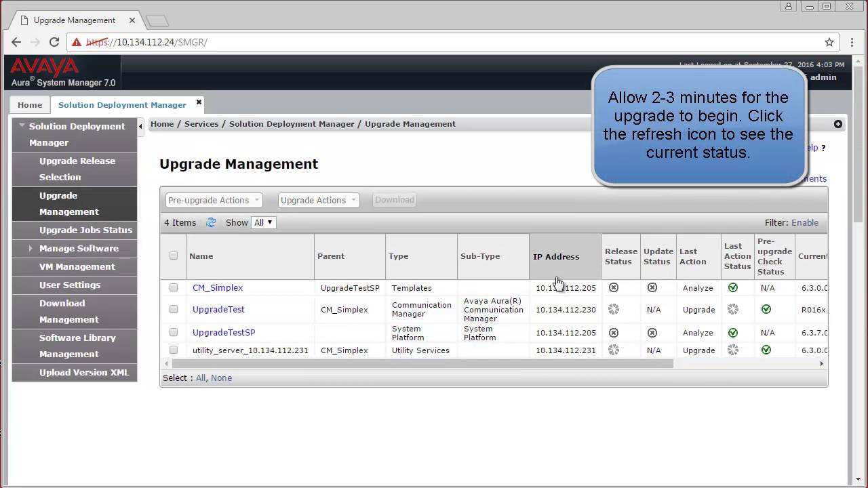Click the table's horizontal scrollbar thumb

tap(422, 363)
